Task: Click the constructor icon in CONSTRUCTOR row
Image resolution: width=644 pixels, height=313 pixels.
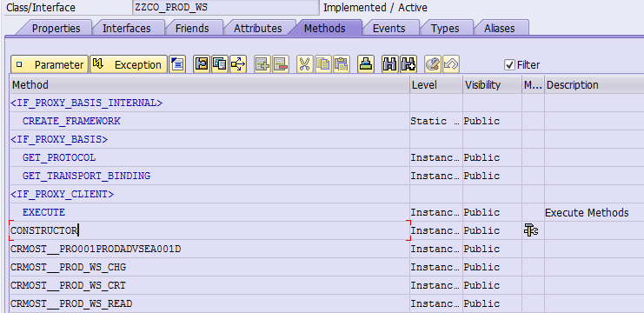Action: pyautogui.click(x=531, y=230)
